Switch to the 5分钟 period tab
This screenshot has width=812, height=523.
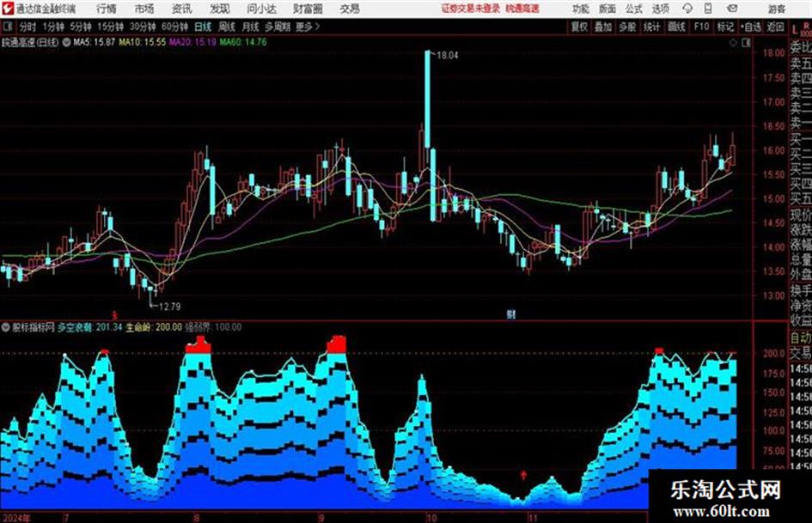pyautogui.click(x=81, y=27)
